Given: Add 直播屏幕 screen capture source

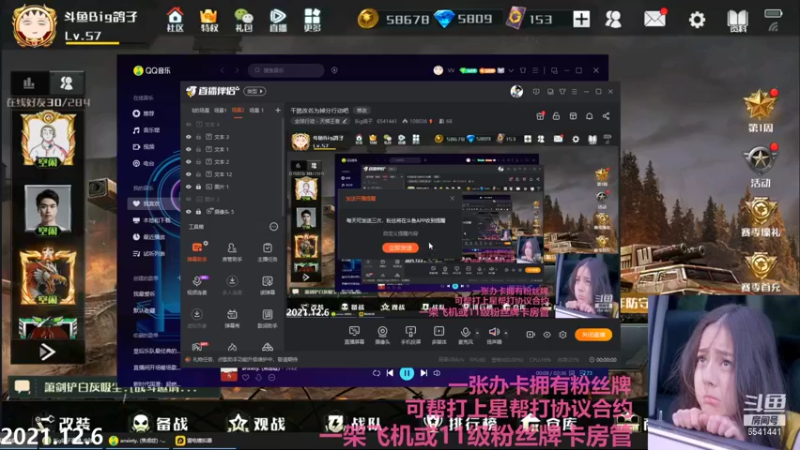Looking at the screenshot, I should tap(354, 335).
